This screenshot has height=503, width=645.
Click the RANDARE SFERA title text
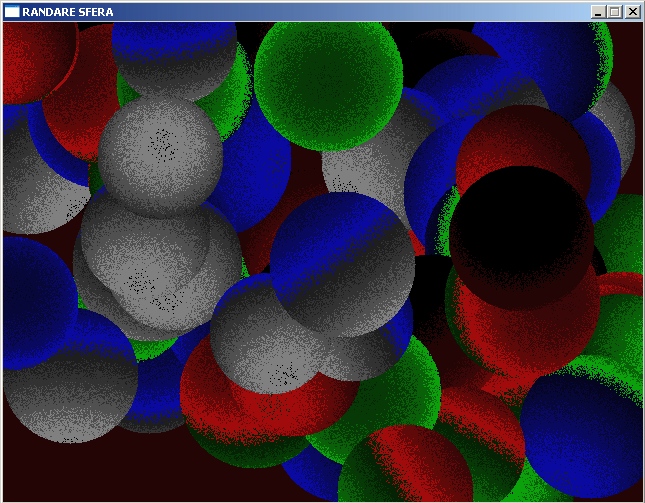click(68, 12)
